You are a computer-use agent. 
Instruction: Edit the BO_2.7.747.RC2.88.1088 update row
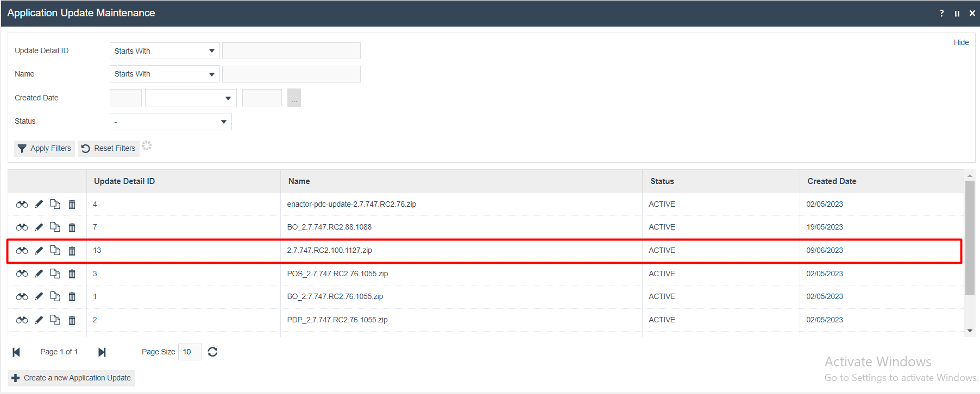pyautogui.click(x=39, y=227)
